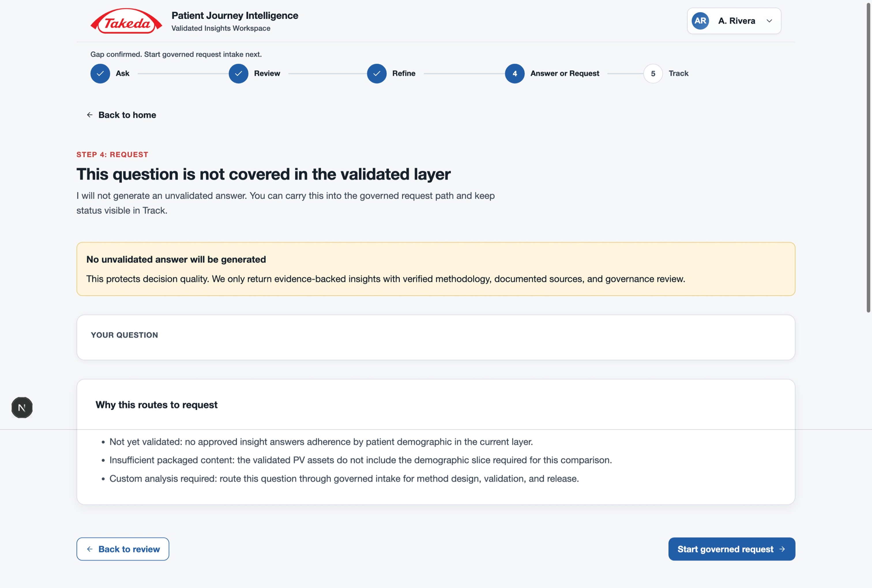Image resolution: width=872 pixels, height=588 pixels.
Task: Click Start governed request button
Action: [731, 549]
